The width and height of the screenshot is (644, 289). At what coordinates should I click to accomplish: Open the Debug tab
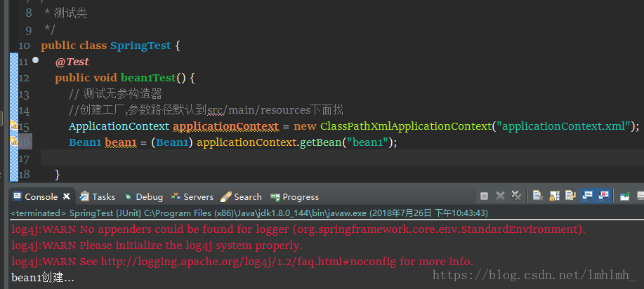[144, 197]
